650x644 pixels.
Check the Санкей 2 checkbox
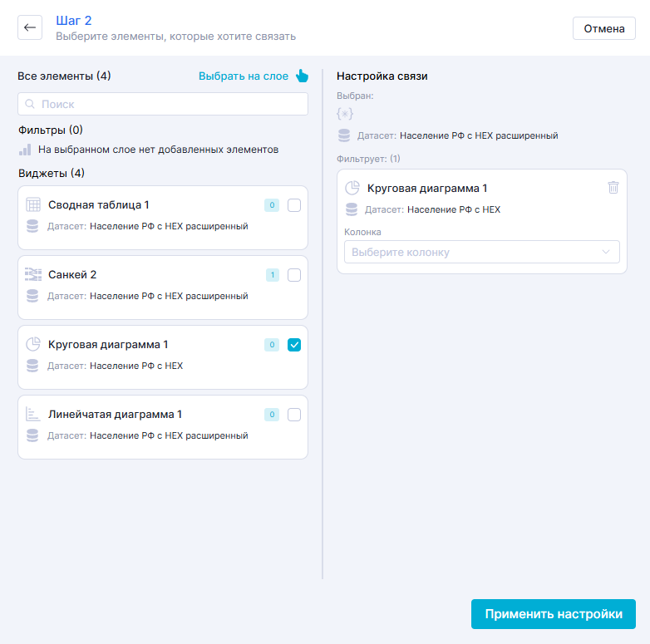(x=294, y=275)
